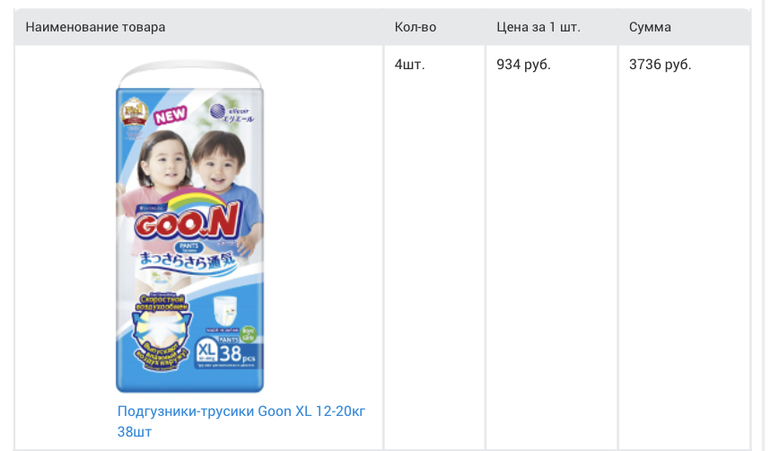
Task: Click the product image of Goon diapers
Action: tap(190, 230)
